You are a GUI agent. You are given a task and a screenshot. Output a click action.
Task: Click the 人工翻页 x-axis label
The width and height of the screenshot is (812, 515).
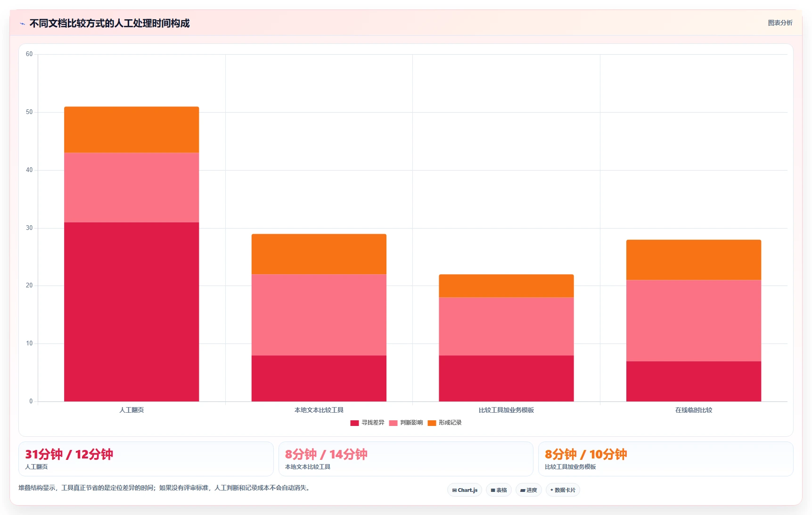tap(131, 410)
